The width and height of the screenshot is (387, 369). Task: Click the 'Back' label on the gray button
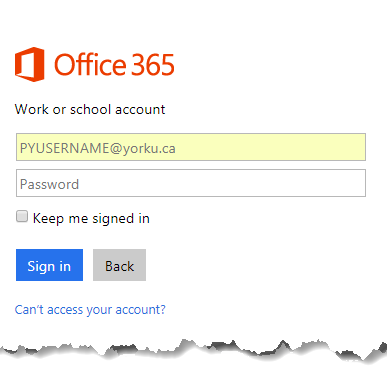pyautogui.click(x=119, y=266)
